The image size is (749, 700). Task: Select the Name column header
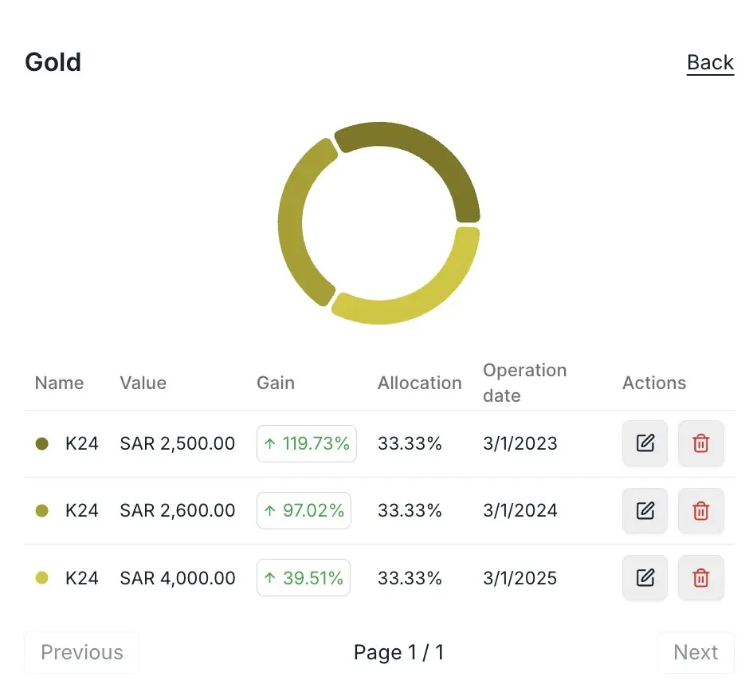pos(59,383)
